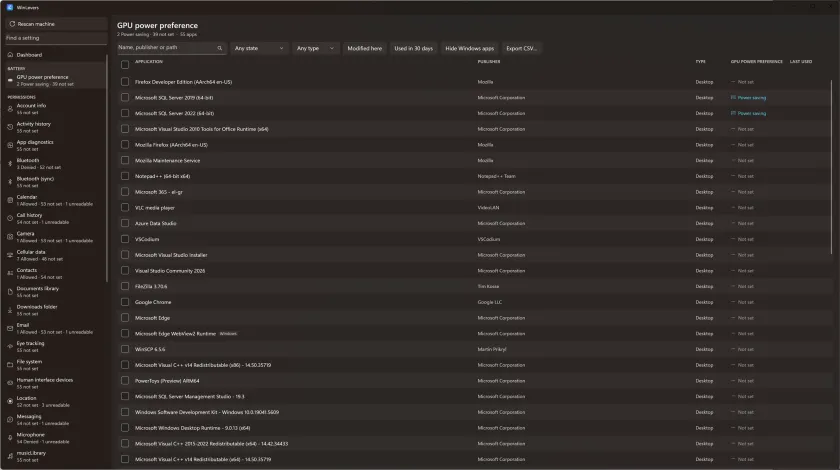The image size is (840, 470).
Task: Focus the Find a setting search field
Action: 56,38
